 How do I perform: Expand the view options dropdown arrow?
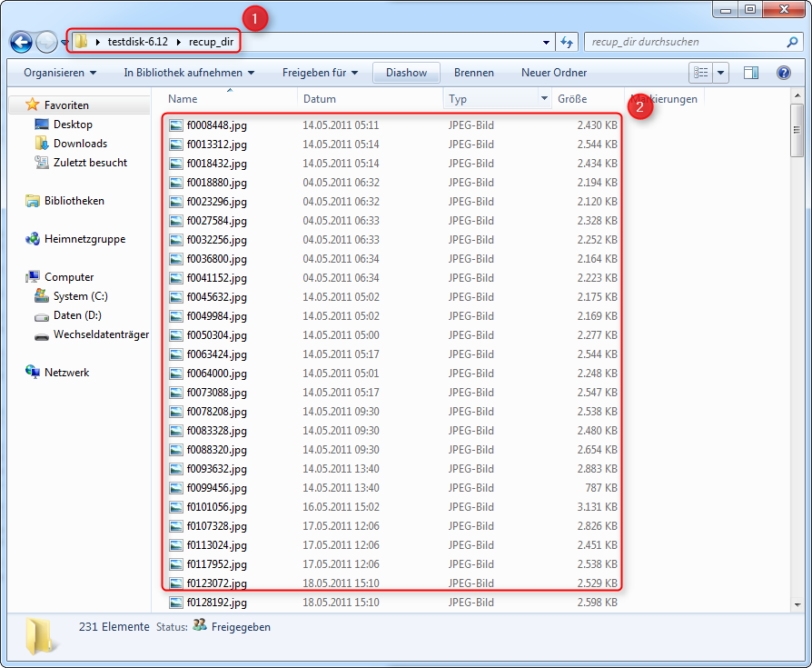coord(721,73)
